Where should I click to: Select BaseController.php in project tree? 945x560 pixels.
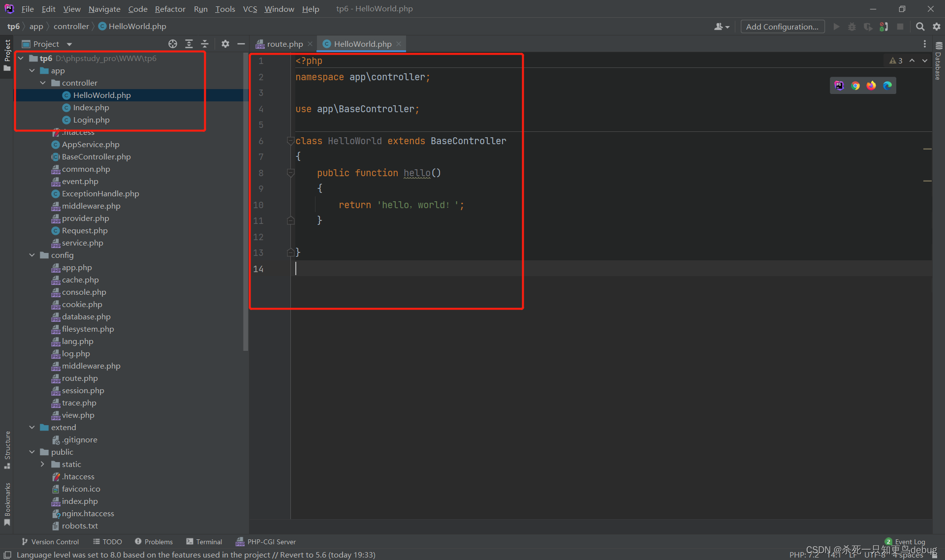click(x=96, y=156)
